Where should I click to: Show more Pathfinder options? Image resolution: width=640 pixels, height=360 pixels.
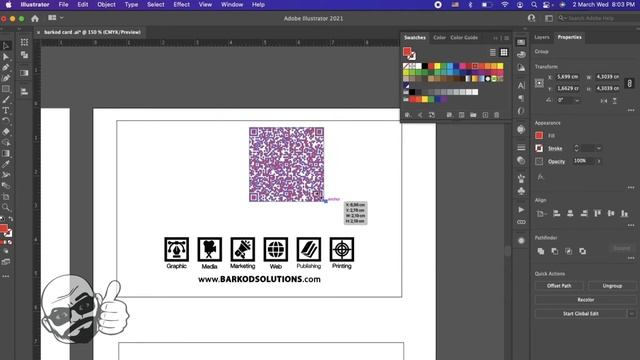631,258
